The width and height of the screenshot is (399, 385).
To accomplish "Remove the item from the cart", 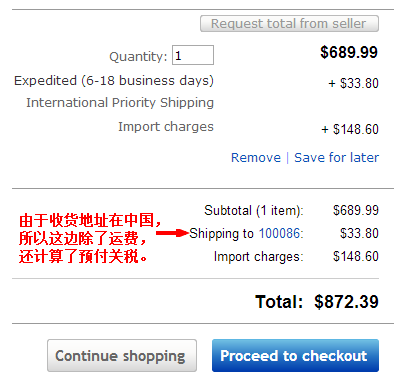I will click(x=256, y=157).
